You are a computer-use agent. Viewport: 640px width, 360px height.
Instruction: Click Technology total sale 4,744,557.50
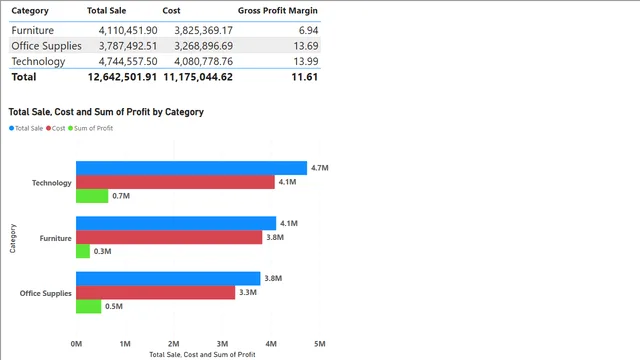pos(128,61)
